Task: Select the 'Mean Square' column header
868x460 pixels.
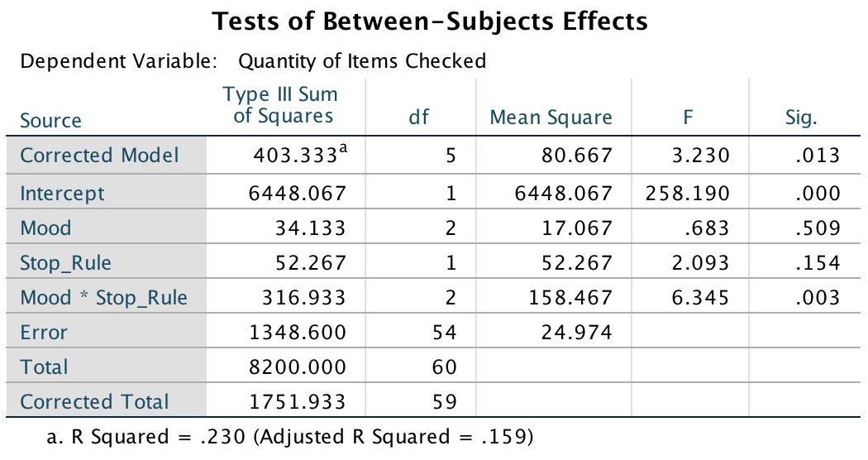Action: [551, 117]
